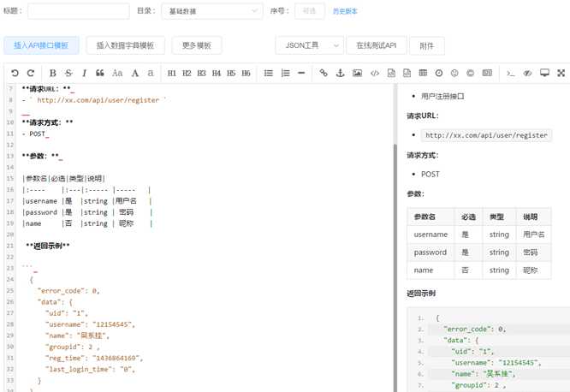Insert a hyperlink
The image size is (570, 392).
[324, 73]
